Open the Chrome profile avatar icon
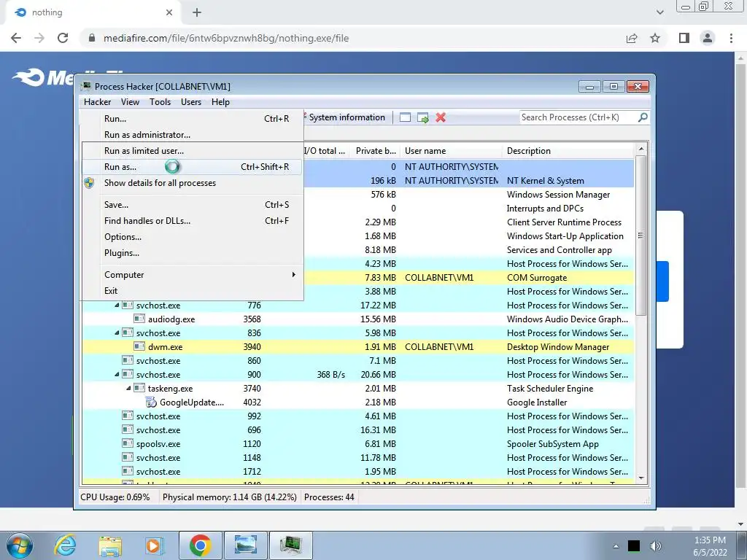Viewport: 747px width, 560px height. (x=708, y=38)
